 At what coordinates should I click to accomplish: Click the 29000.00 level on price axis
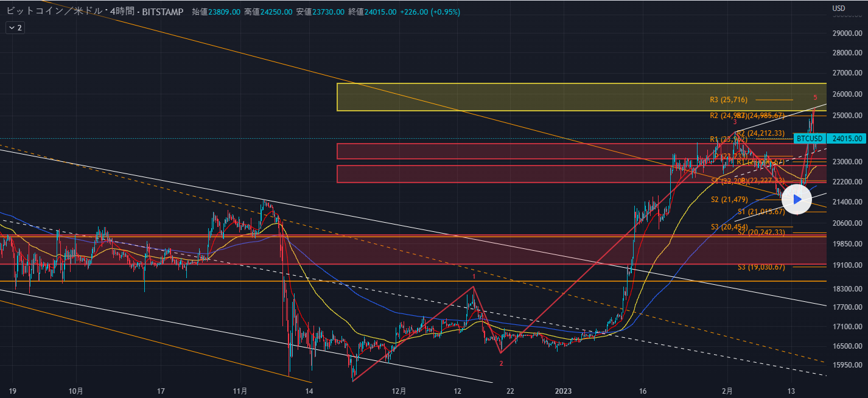848,33
